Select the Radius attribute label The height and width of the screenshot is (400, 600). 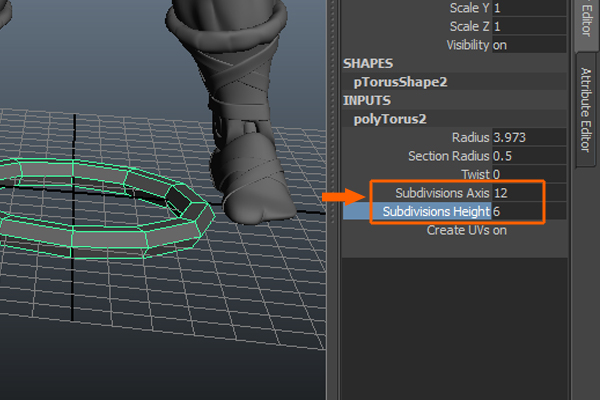(x=470, y=137)
